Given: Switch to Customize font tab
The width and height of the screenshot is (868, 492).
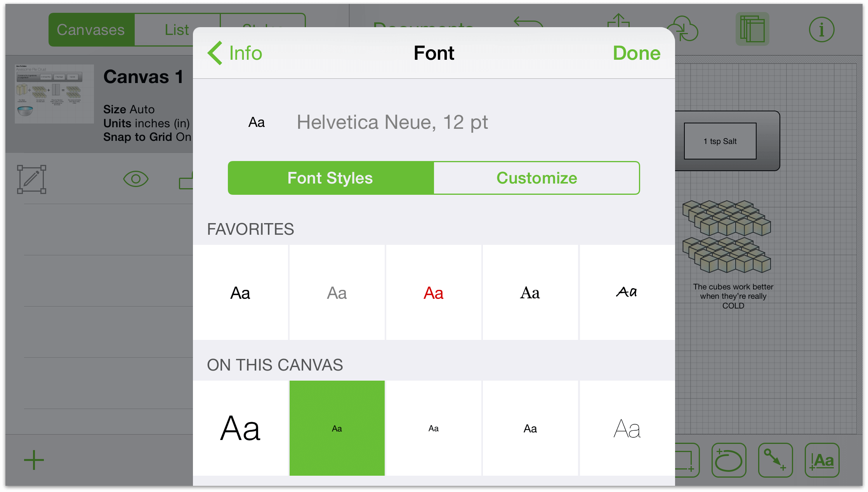Looking at the screenshot, I should 536,177.
